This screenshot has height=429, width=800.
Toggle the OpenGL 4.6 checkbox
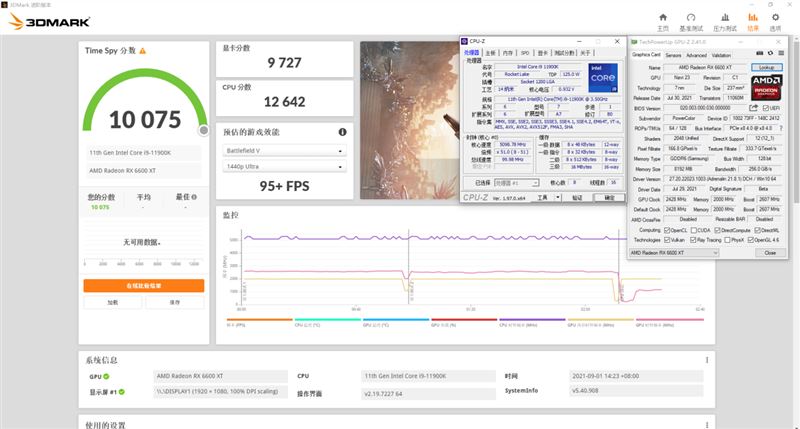click(751, 240)
